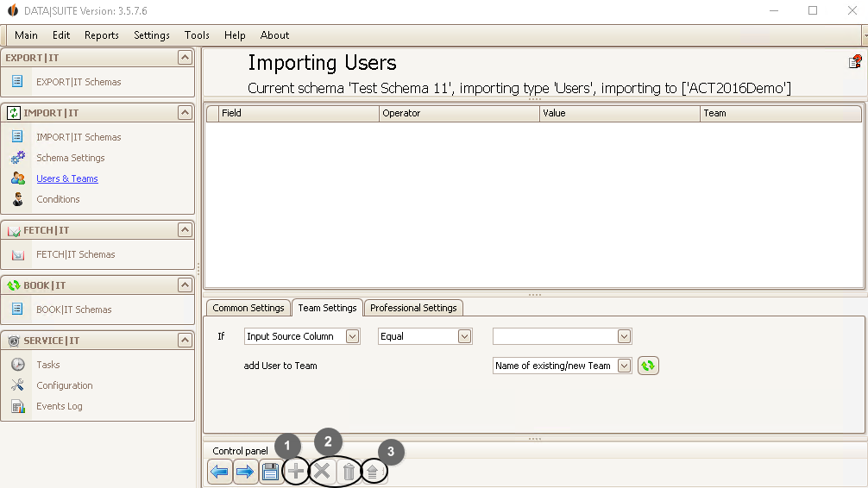Click the Events Log icon
The width and height of the screenshot is (868, 488).
[18, 406]
